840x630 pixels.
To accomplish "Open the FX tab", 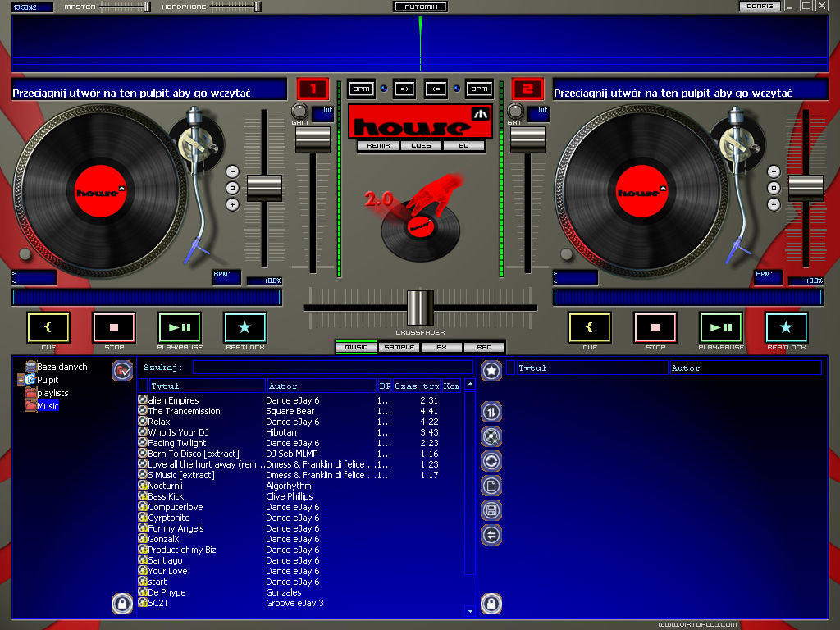I will coord(441,347).
